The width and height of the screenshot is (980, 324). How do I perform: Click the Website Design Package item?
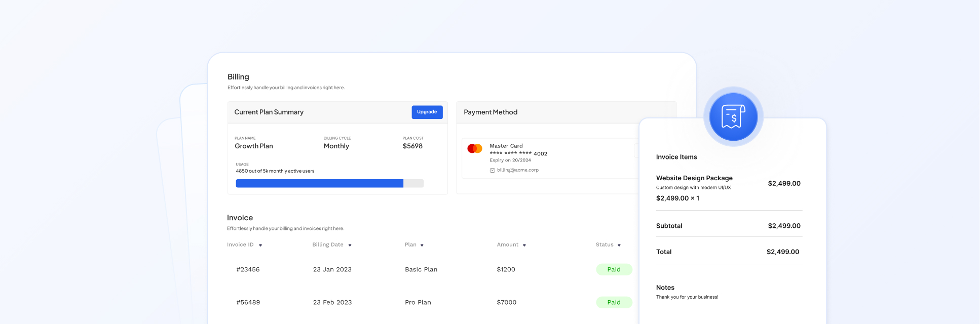click(694, 178)
